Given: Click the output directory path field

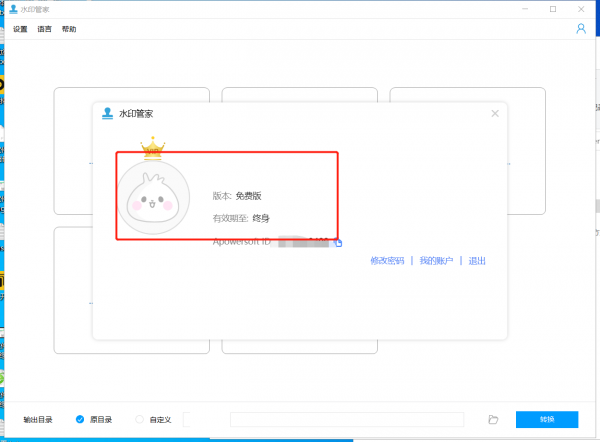Looking at the screenshot, I should [x=347, y=419].
